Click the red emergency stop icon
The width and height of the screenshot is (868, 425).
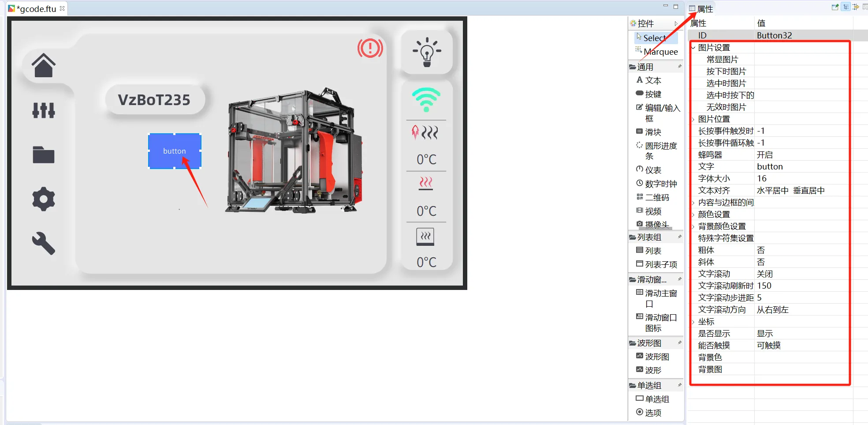tap(370, 48)
